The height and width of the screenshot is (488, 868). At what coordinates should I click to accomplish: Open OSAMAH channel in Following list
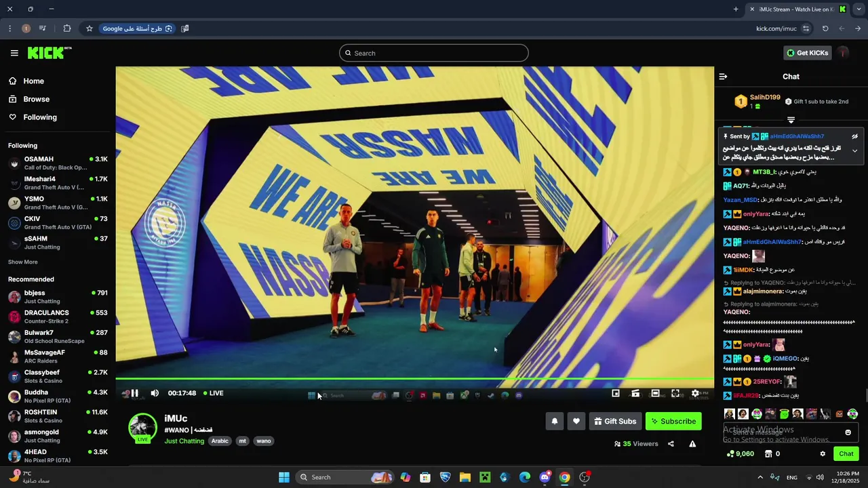pos(58,163)
